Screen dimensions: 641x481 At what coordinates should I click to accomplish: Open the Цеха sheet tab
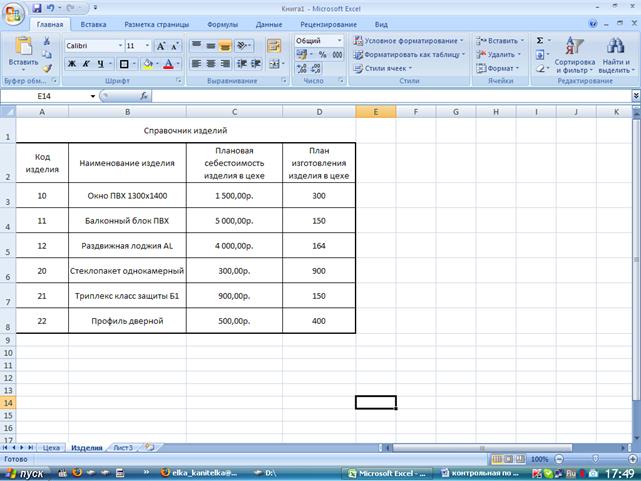(52, 448)
